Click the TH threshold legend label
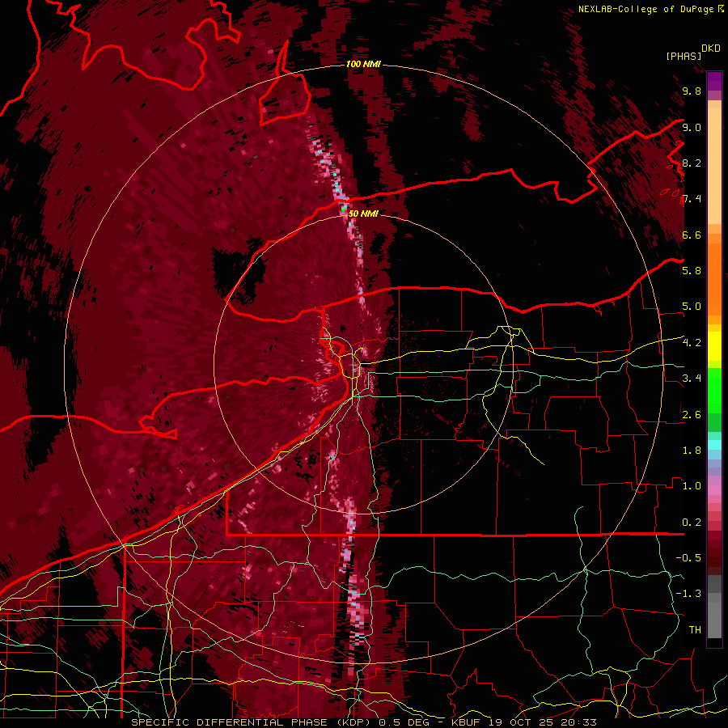 (x=695, y=629)
